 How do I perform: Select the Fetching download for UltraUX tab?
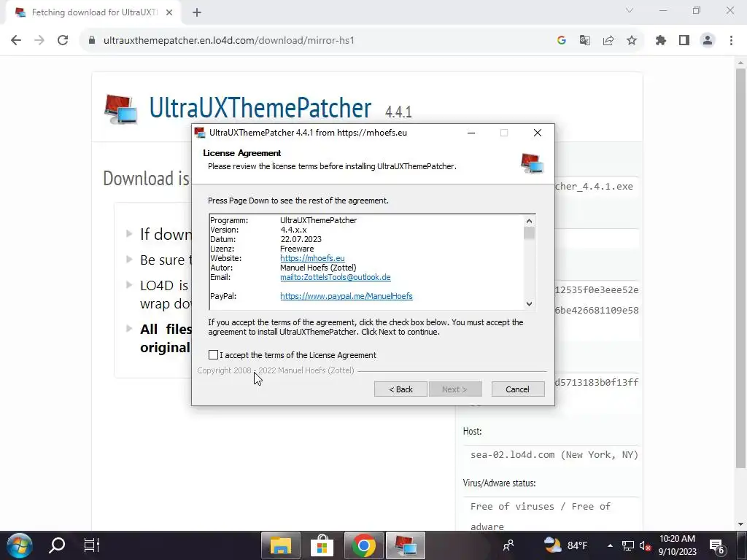(x=93, y=12)
